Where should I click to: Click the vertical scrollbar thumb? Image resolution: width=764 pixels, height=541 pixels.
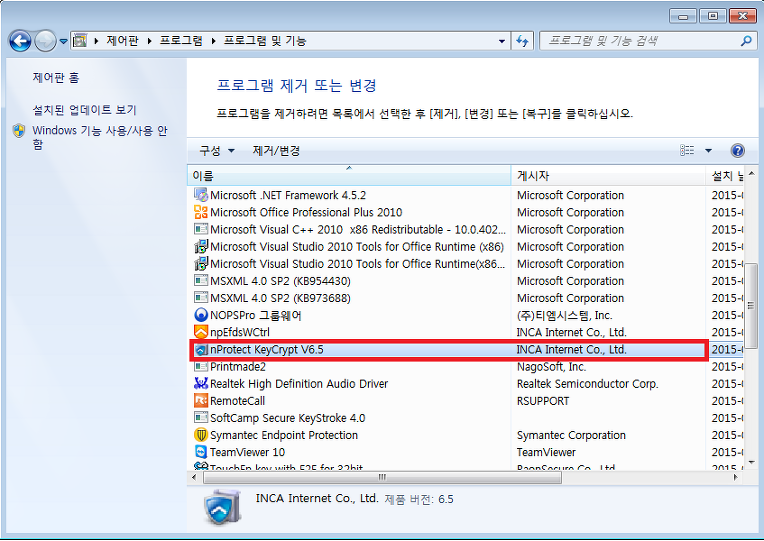point(751,306)
